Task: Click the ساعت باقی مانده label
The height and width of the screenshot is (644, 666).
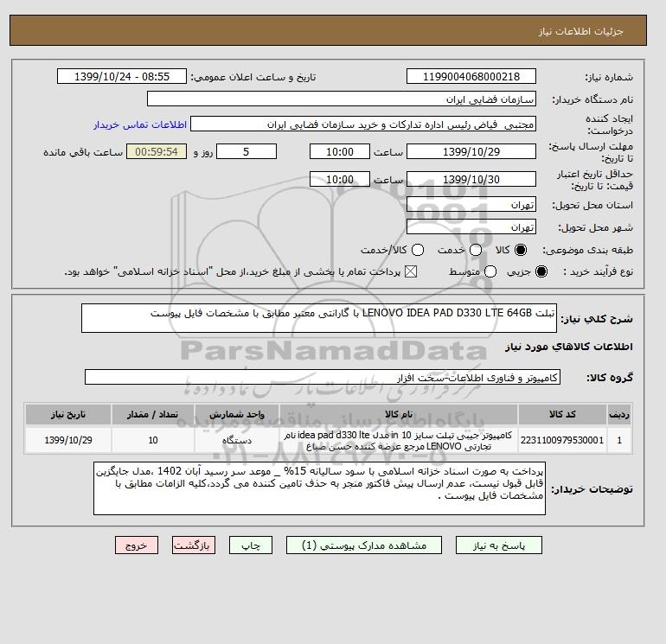Action: (x=83, y=152)
